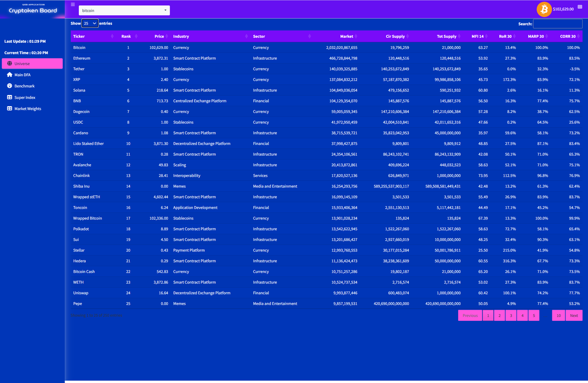
Task: Click the Pepe ticker cell
Action: point(93,304)
